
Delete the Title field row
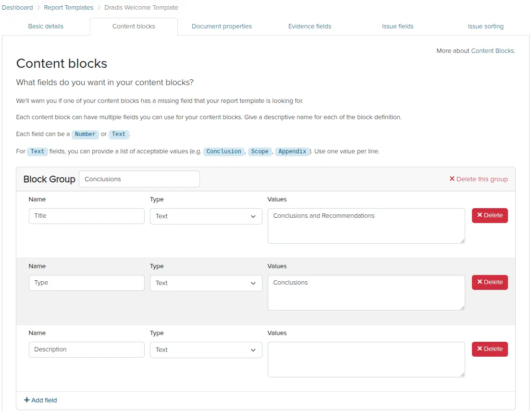point(490,215)
